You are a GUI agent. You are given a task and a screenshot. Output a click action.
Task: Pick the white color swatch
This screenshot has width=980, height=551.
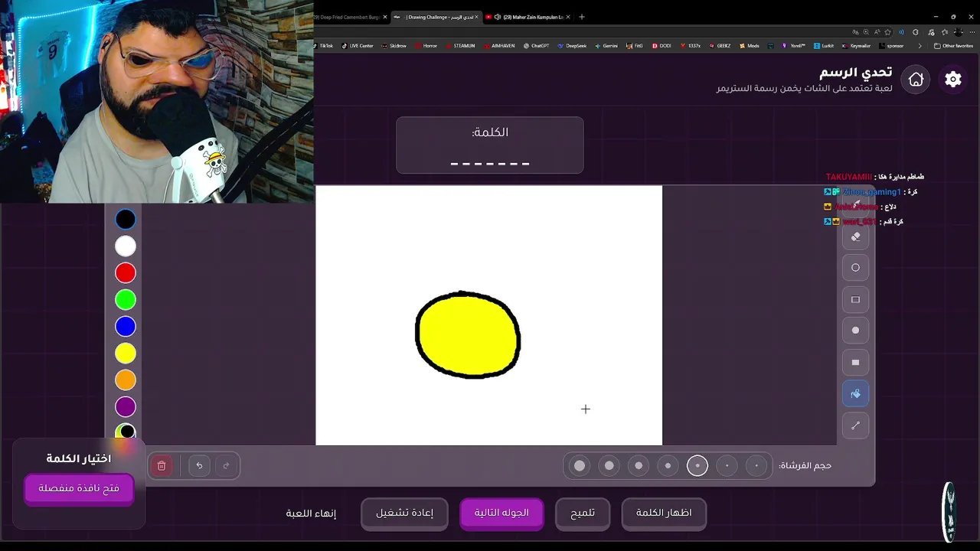pyautogui.click(x=126, y=246)
